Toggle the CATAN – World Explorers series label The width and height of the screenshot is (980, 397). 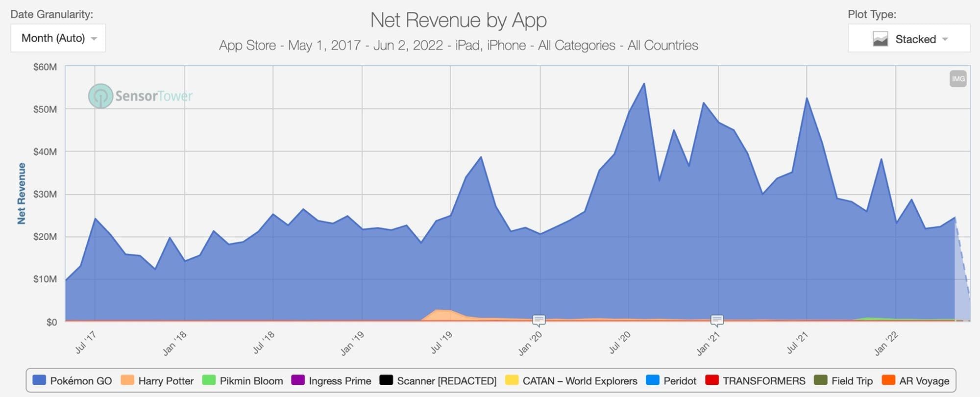click(x=580, y=381)
